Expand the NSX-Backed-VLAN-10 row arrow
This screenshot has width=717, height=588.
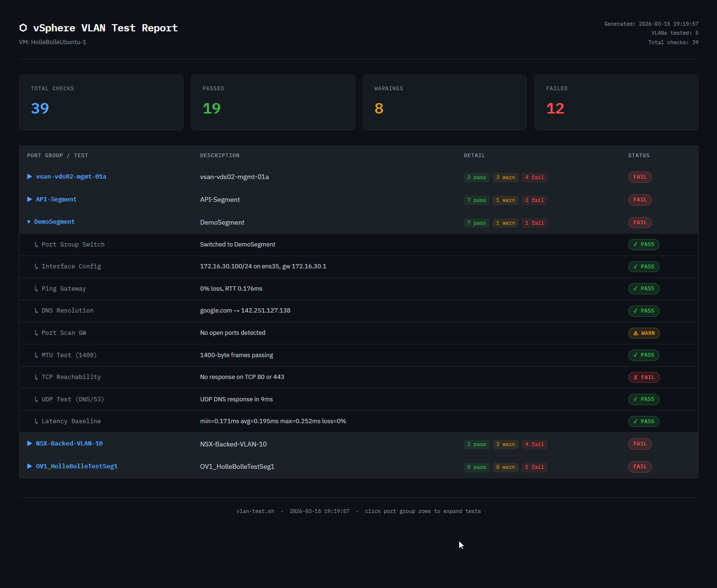[29, 444]
